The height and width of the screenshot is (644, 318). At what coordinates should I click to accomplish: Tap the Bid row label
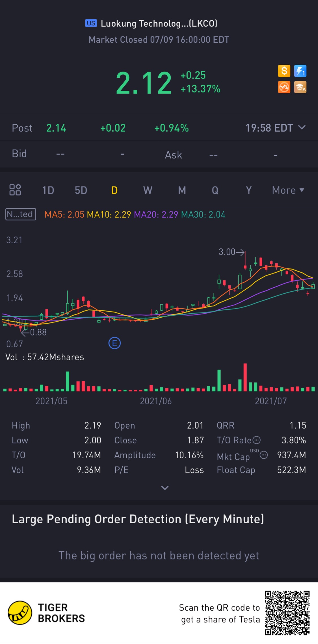tap(19, 154)
